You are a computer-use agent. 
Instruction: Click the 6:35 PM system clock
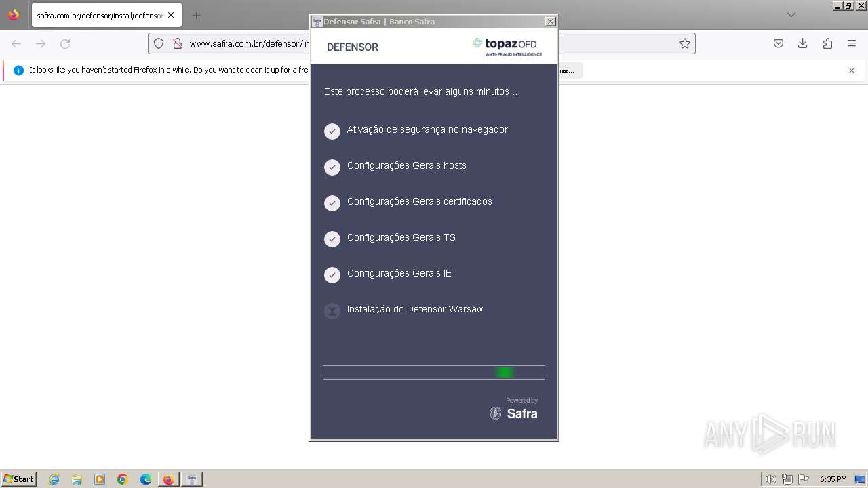pos(833,479)
